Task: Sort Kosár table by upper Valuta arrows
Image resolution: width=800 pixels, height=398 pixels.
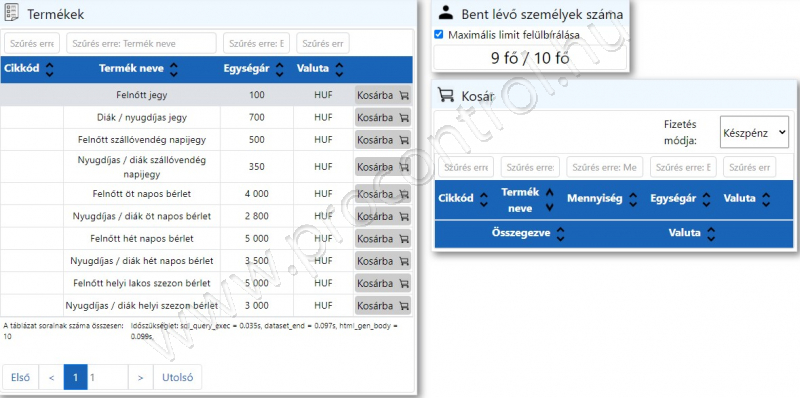Action: point(765,199)
